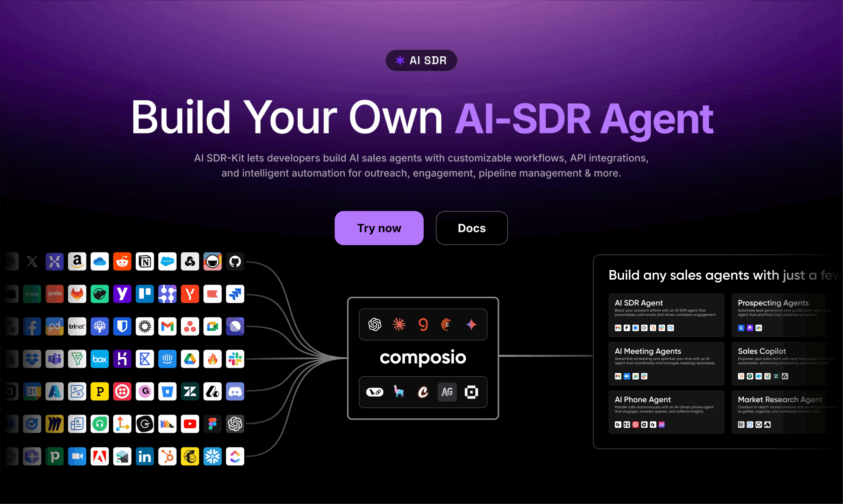The image size is (843, 504).
Task: Select the Discord icon
Action: click(x=235, y=391)
